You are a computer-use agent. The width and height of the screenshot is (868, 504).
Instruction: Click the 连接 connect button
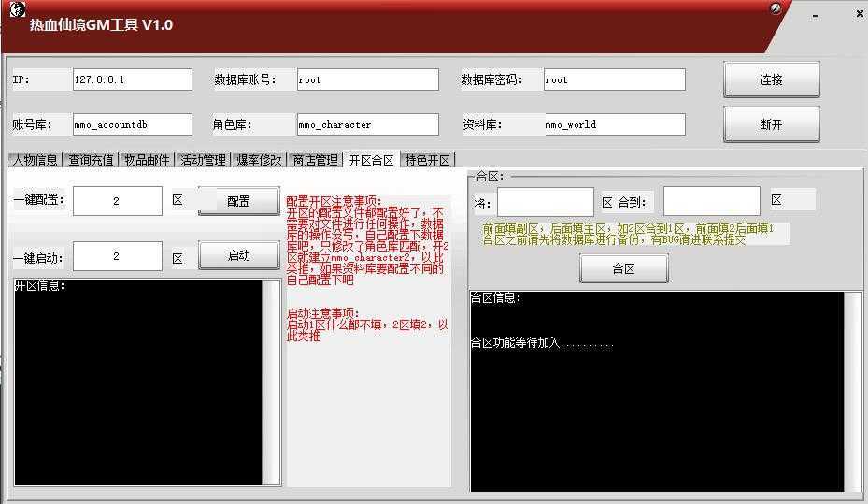(x=771, y=80)
